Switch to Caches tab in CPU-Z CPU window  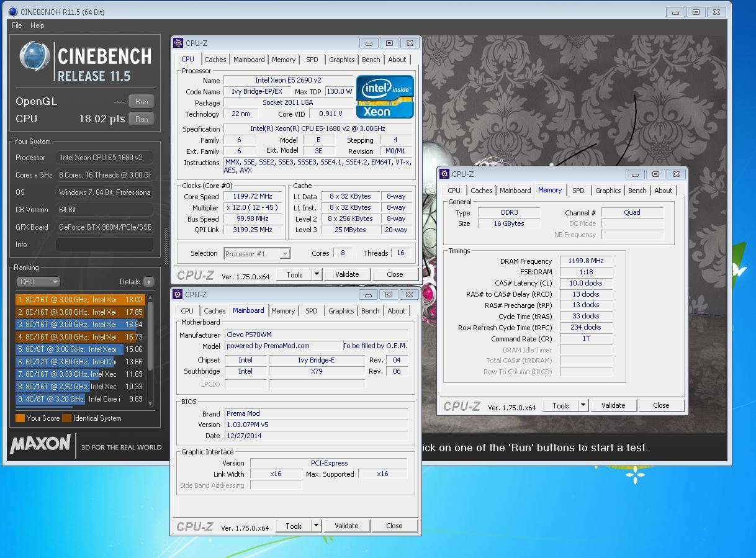[215, 60]
